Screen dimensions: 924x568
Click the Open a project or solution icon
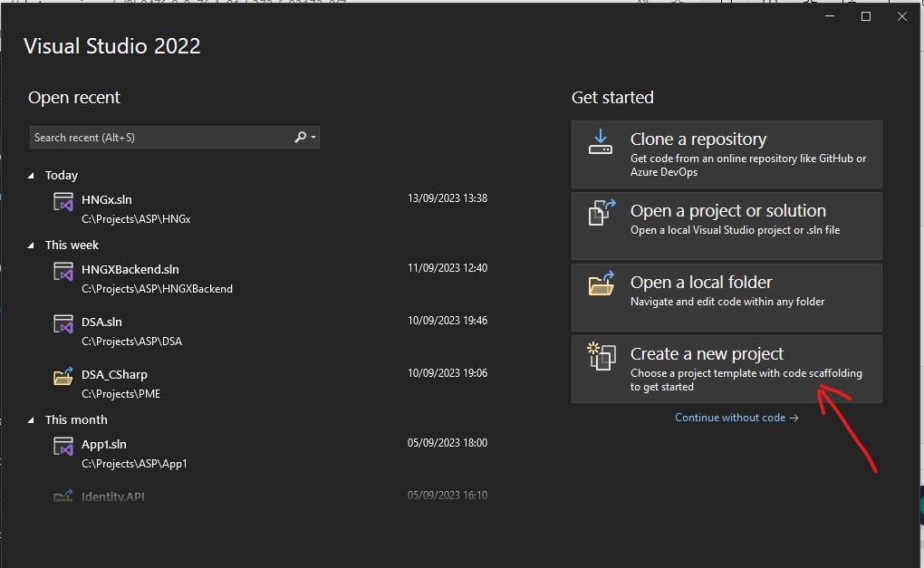click(x=601, y=214)
